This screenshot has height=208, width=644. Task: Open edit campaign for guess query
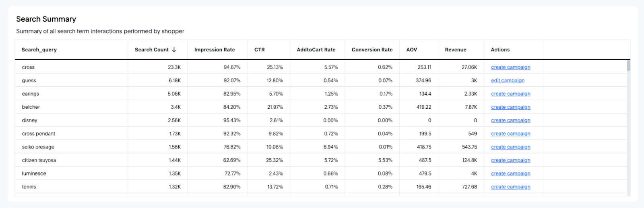tap(508, 81)
